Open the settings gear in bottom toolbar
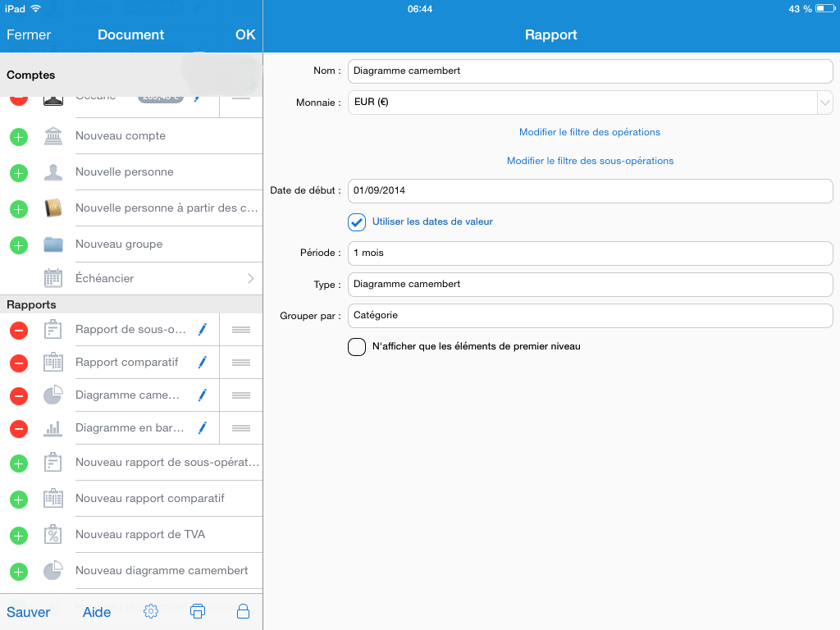840x630 pixels. tap(151, 611)
